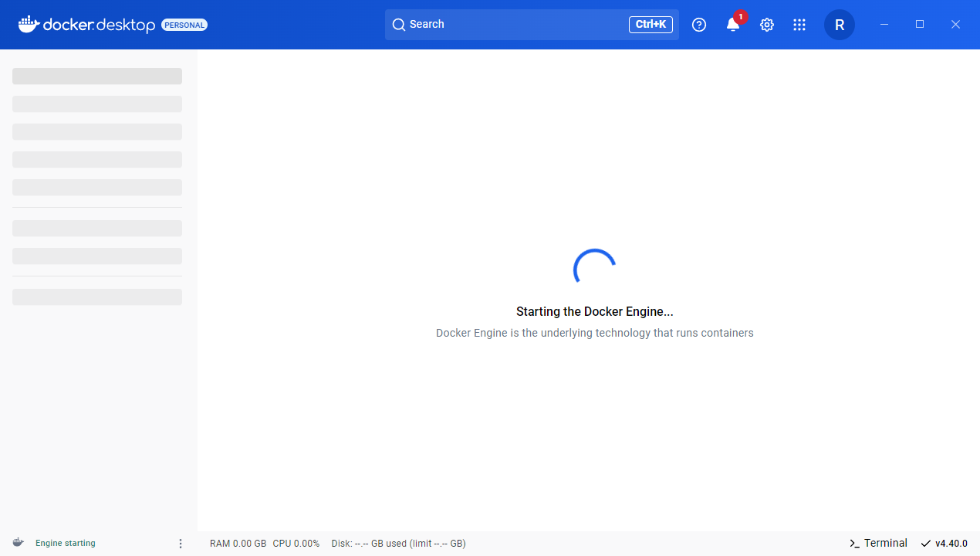980x556 pixels.
Task: Open the help question mark icon
Action: click(699, 25)
